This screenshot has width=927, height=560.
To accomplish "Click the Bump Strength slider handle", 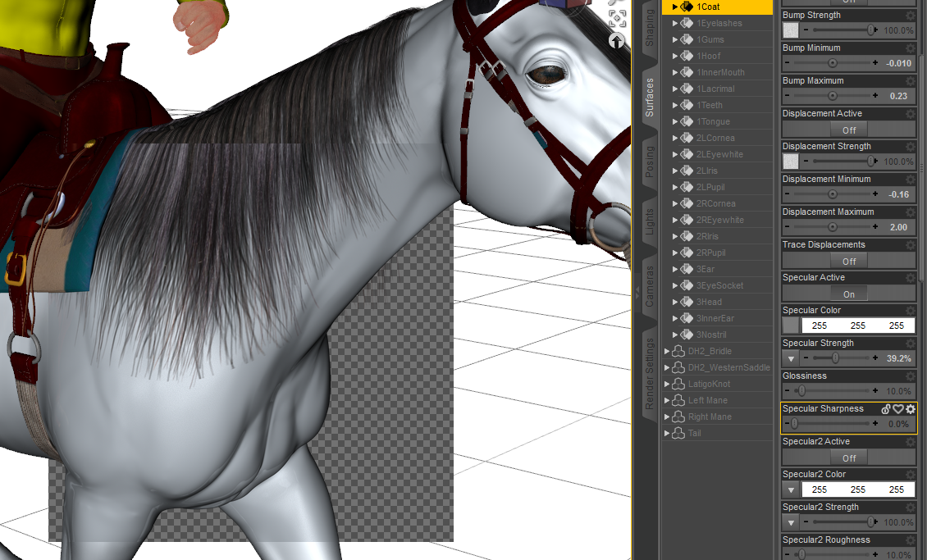I will tap(871, 30).
